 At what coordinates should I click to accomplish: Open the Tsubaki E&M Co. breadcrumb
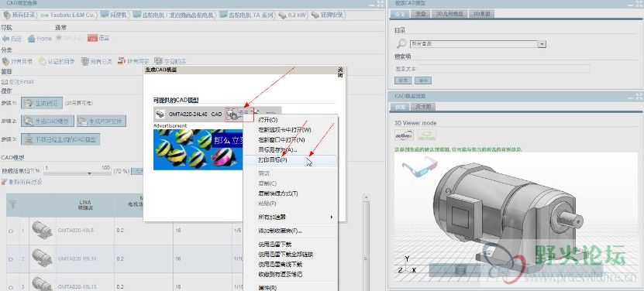(67, 15)
